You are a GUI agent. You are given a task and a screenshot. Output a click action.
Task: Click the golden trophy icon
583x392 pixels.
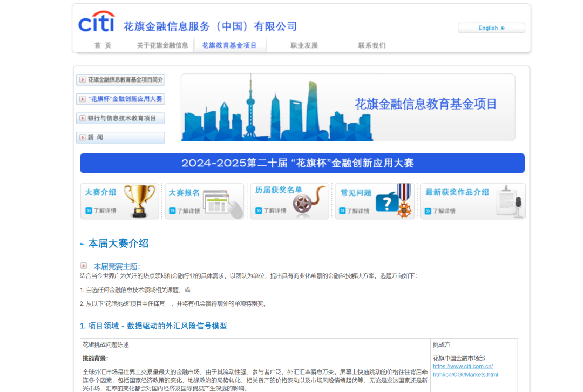(139, 201)
